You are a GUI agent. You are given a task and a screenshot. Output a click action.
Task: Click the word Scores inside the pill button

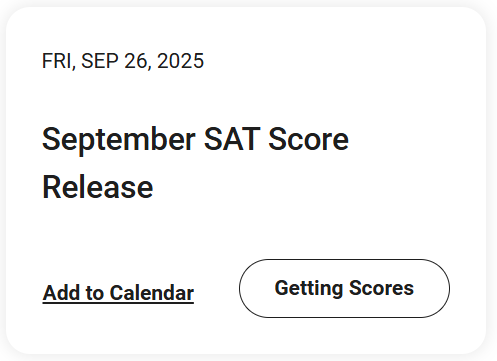[x=381, y=288]
